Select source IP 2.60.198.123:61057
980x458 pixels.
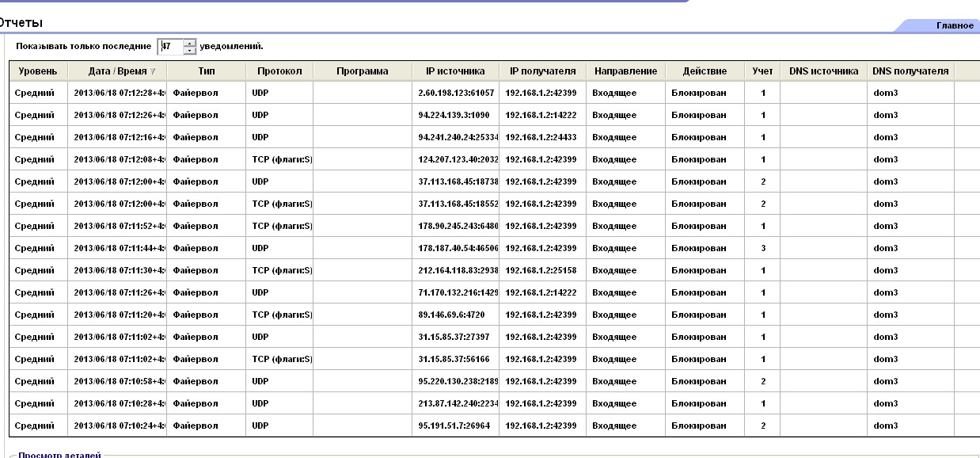(456, 93)
